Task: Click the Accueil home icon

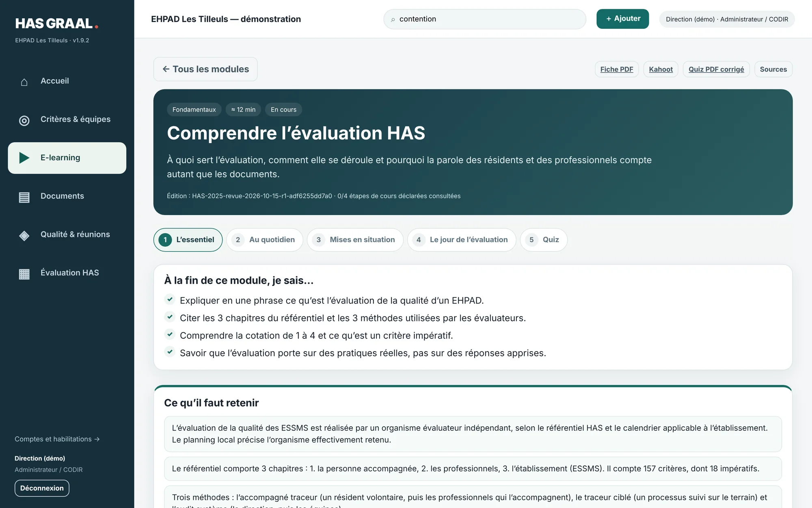Action: pos(24,82)
